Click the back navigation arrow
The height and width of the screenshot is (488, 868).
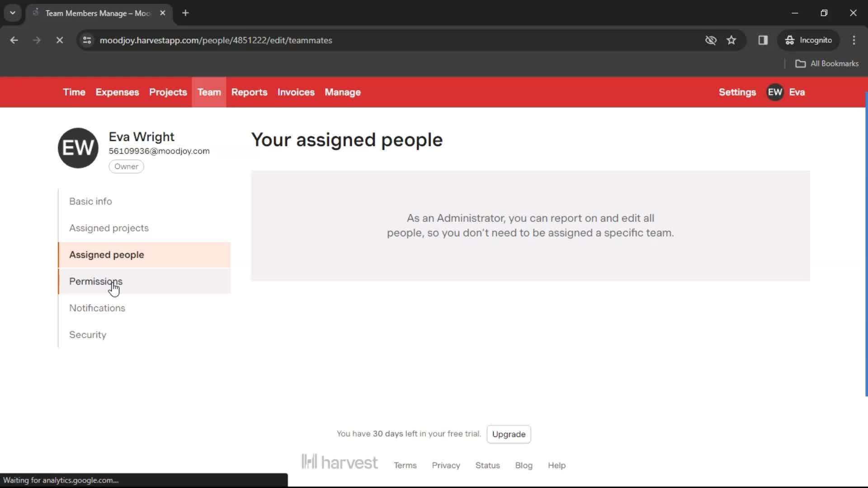click(14, 40)
